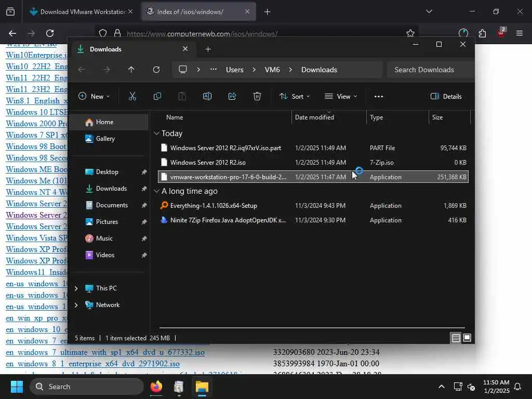Open the Firefox extensions puzzle icon
532x399 pixels.
click(x=482, y=33)
